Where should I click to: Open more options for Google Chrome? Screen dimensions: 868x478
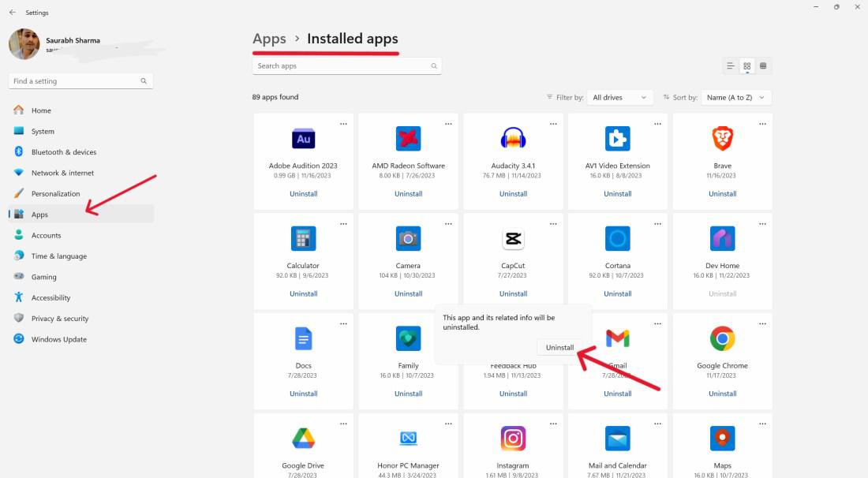coord(762,323)
